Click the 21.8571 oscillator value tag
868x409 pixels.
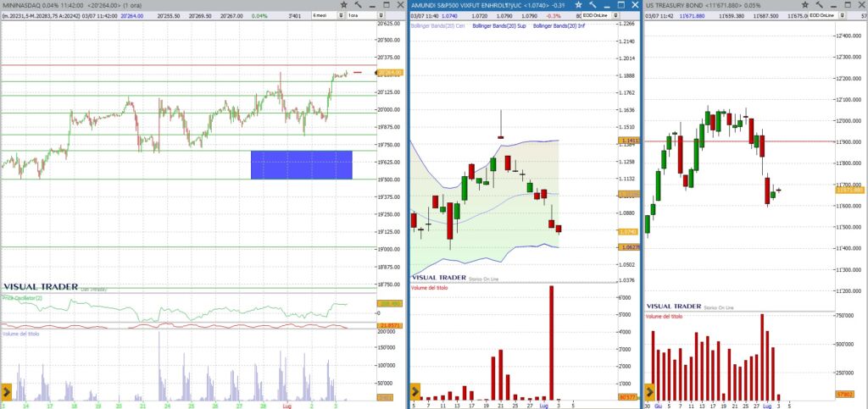tap(391, 325)
